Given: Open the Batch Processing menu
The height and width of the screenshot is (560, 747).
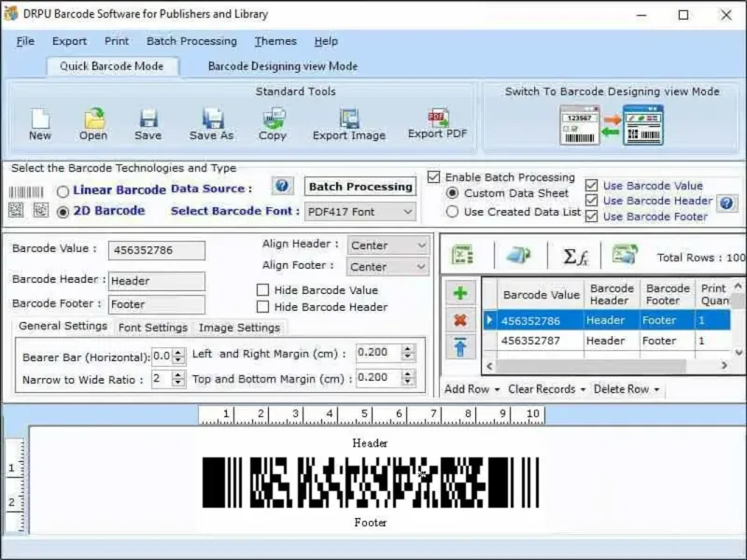Looking at the screenshot, I should click(x=191, y=41).
